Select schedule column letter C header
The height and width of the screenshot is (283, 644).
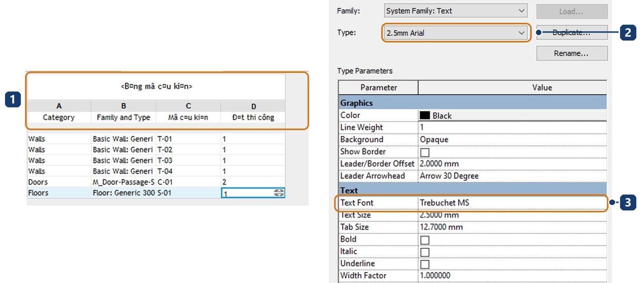click(x=188, y=106)
